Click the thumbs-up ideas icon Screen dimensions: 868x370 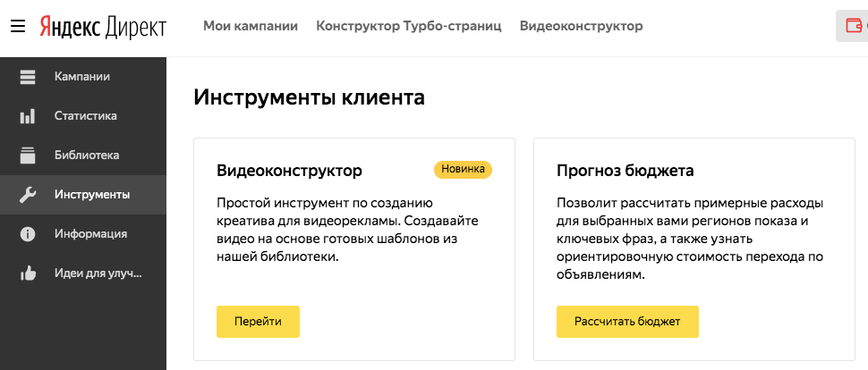[x=28, y=273]
